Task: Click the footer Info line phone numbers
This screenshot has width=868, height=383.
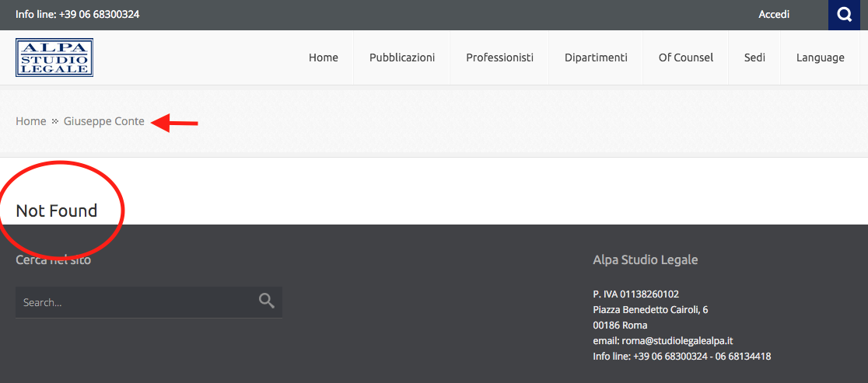Action: [681, 356]
